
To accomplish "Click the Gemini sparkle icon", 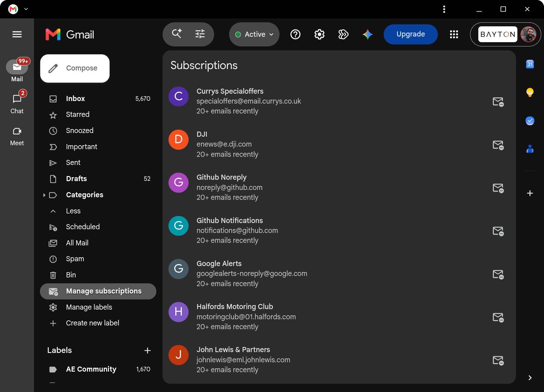I will coord(368,34).
